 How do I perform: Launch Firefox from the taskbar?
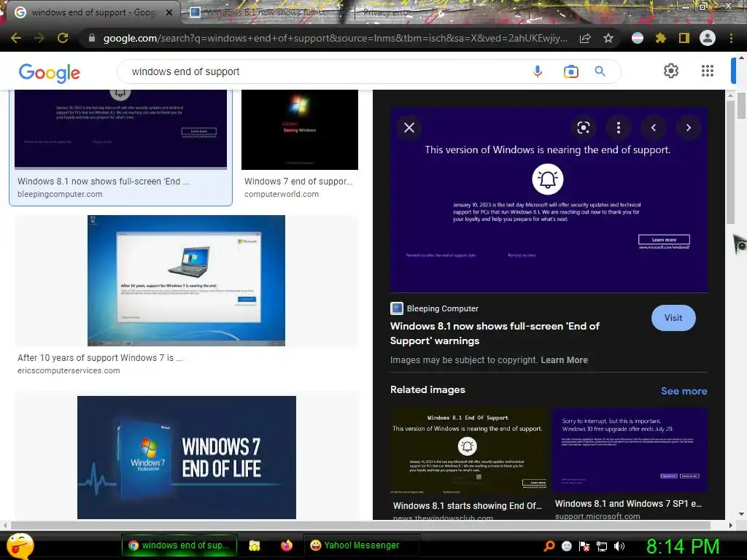286,545
